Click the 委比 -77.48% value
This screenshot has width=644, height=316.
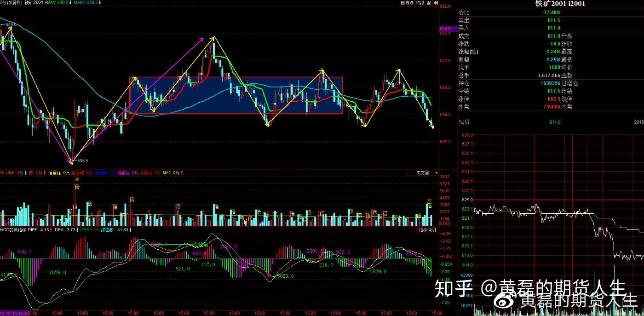[x=553, y=12]
